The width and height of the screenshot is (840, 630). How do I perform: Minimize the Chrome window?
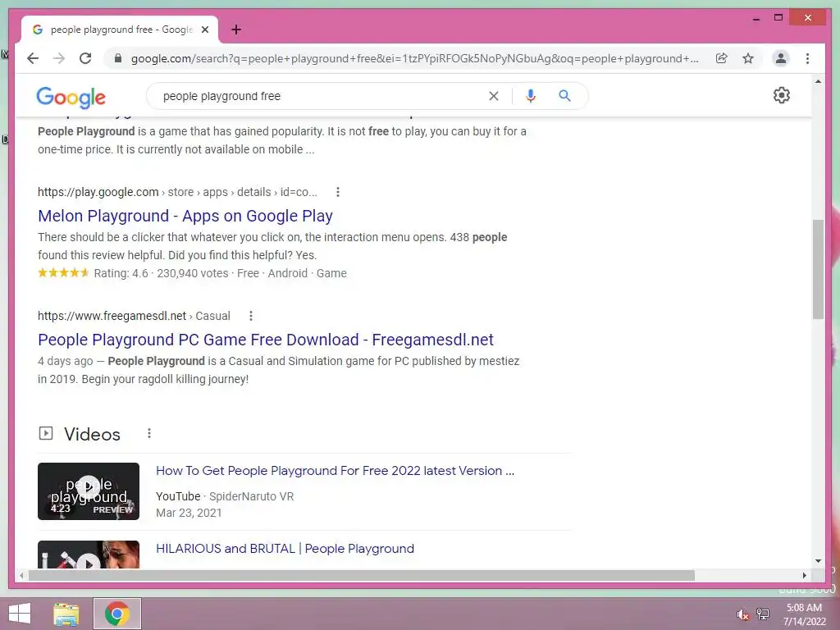(756, 18)
